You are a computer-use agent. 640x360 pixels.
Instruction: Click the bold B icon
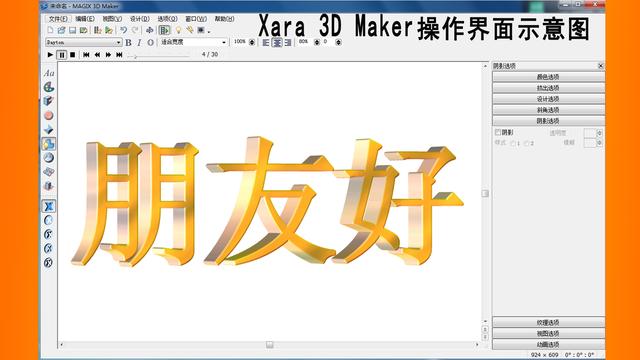pos(128,42)
